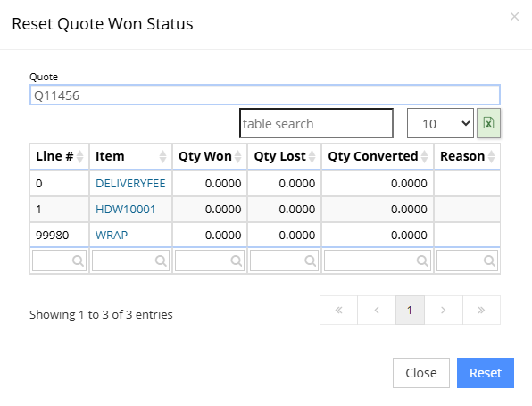Focus the table search field
This screenshot has height=406, width=532.
click(316, 123)
